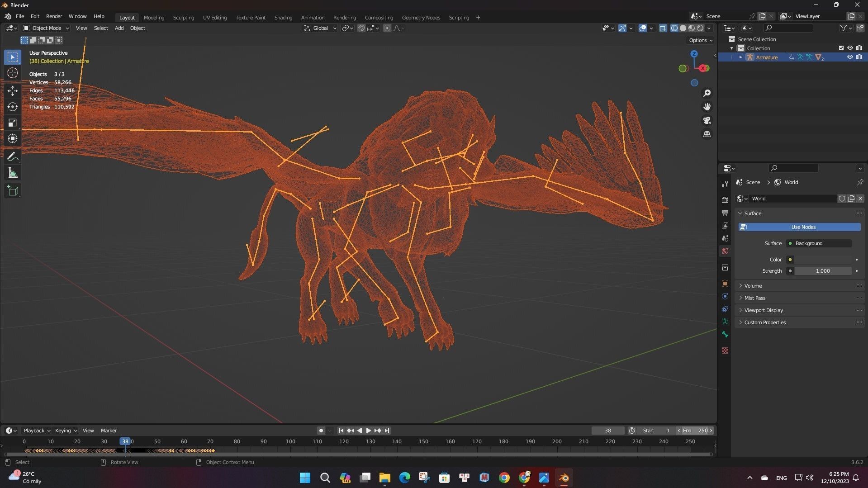Jump to the timeline end frame
The image size is (868, 488).
(387, 431)
